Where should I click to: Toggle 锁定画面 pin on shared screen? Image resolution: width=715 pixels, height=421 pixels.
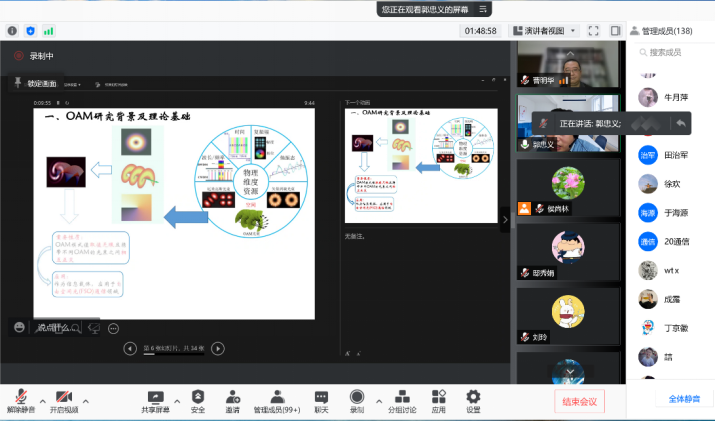point(36,83)
